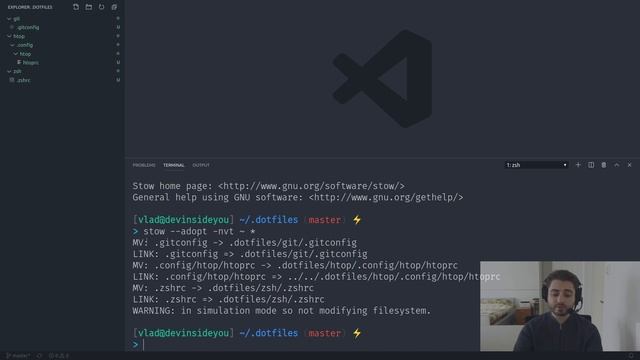
Task: Split the terminal pane
Action: (x=591, y=165)
